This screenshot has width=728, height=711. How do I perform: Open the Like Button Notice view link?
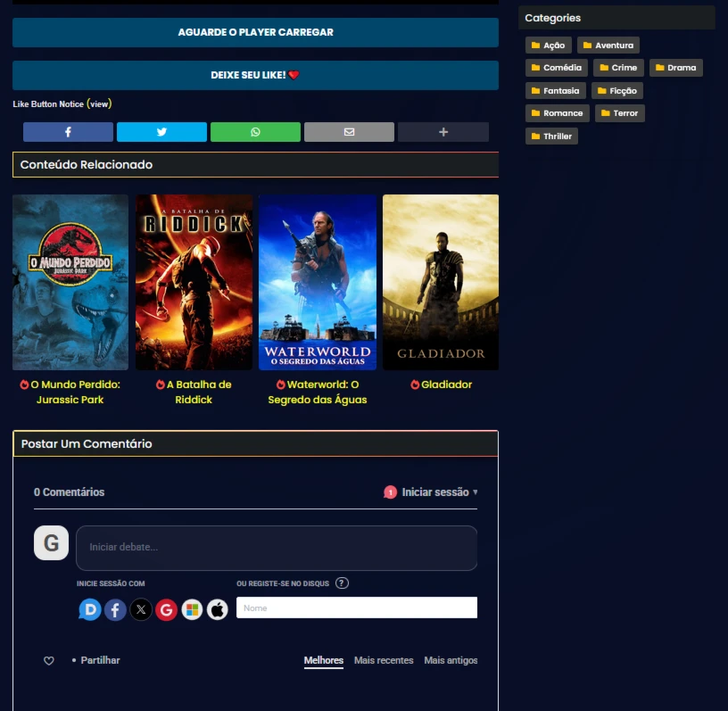[x=99, y=104]
